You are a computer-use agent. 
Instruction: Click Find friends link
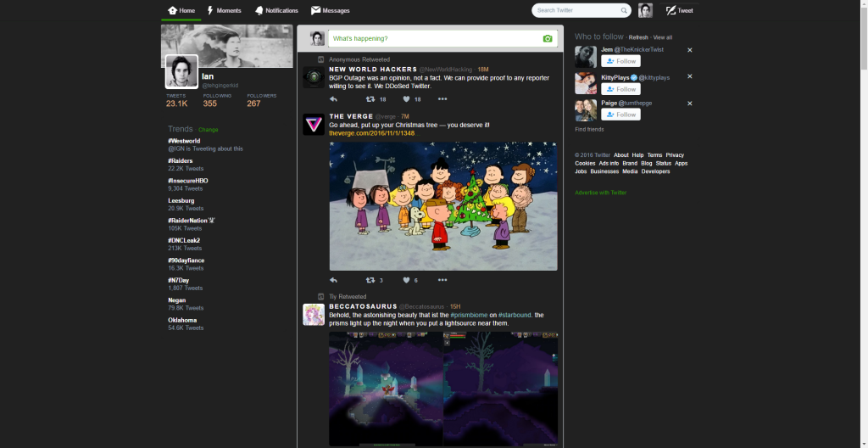(x=589, y=129)
